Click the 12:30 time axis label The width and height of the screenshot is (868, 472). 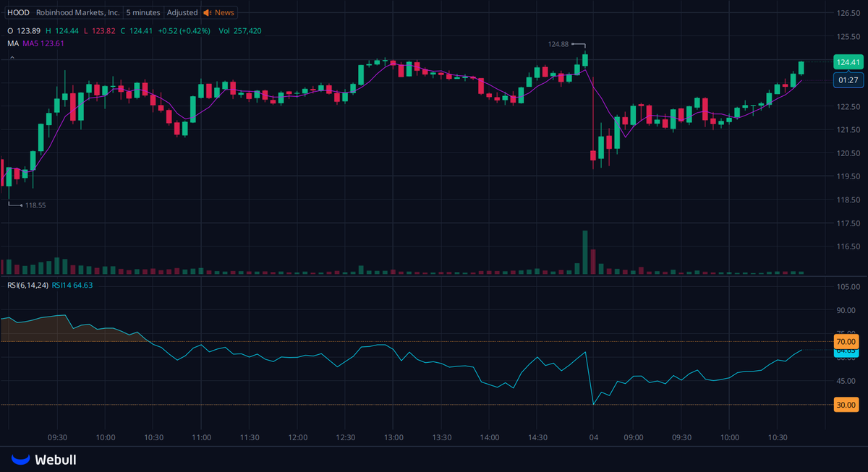[x=346, y=437]
